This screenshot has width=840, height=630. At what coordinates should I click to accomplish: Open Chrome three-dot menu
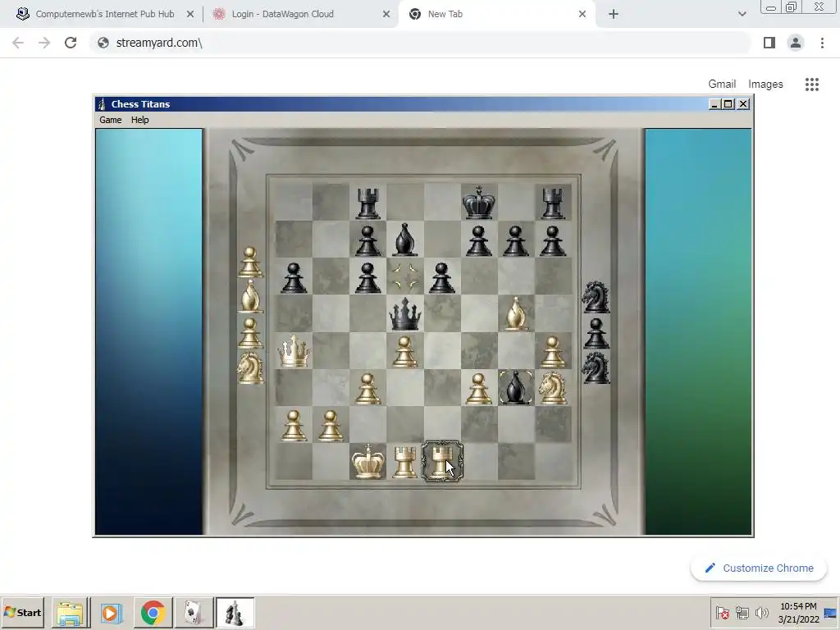pos(822,43)
